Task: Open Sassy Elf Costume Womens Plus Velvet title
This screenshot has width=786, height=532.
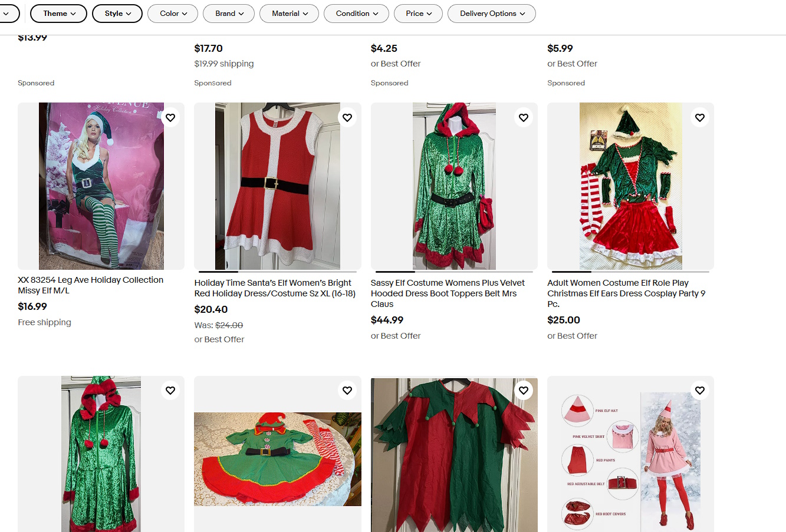Action: tap(448, 293)
